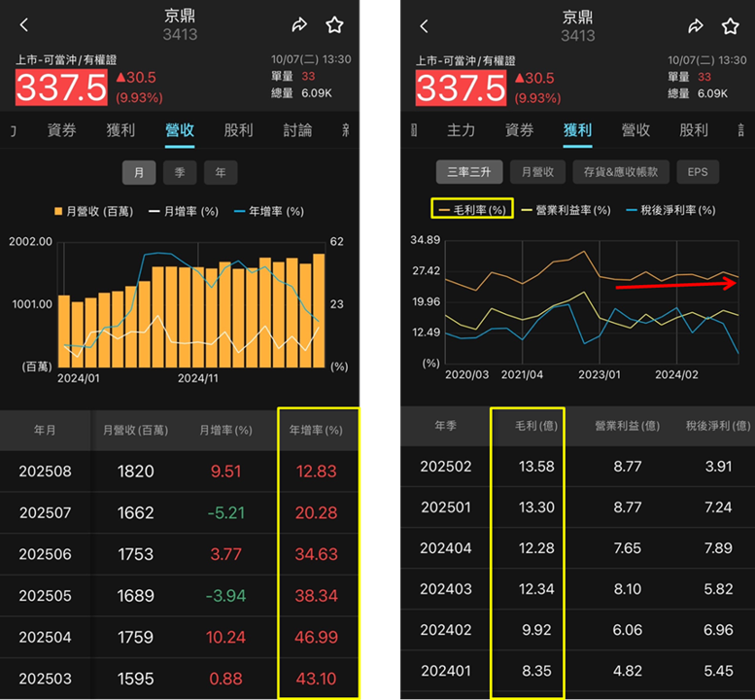Tap 營業利益 (億) column header
Screen dimensions: 755x700
point(628,426)
